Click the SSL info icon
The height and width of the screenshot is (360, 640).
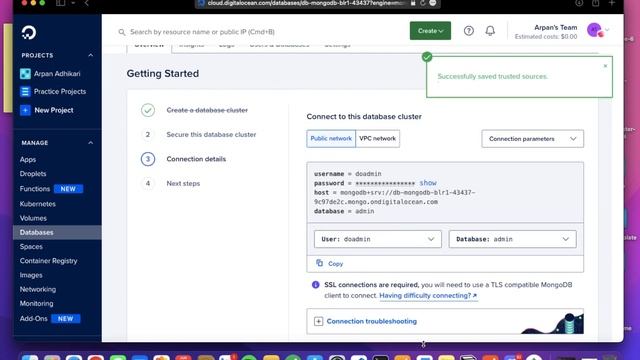coord(316,284)
